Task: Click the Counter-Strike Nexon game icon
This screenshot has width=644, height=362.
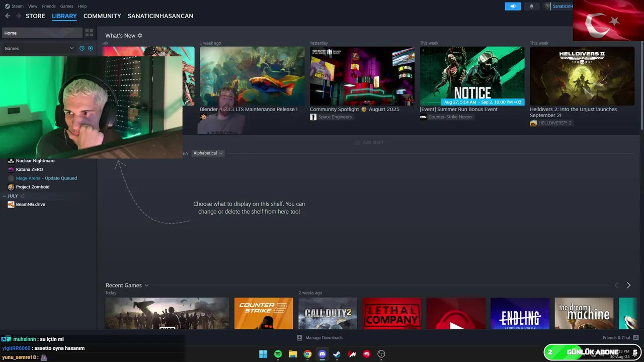Action: coord(423,117)
